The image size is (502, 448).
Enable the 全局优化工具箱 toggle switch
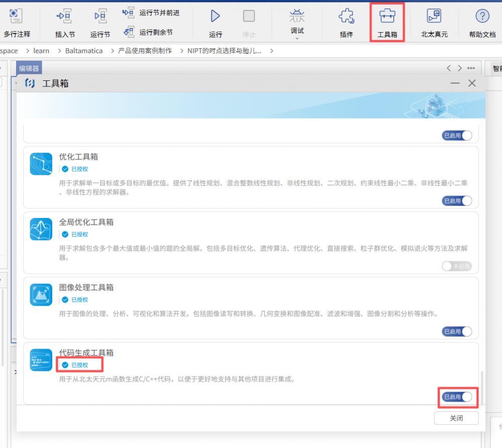pos(457,266)
